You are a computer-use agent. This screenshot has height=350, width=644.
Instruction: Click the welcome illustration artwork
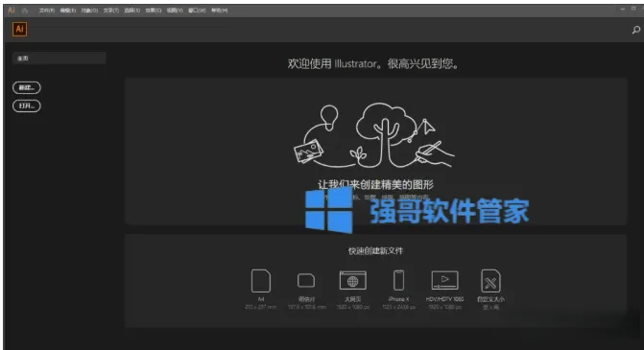373,135
